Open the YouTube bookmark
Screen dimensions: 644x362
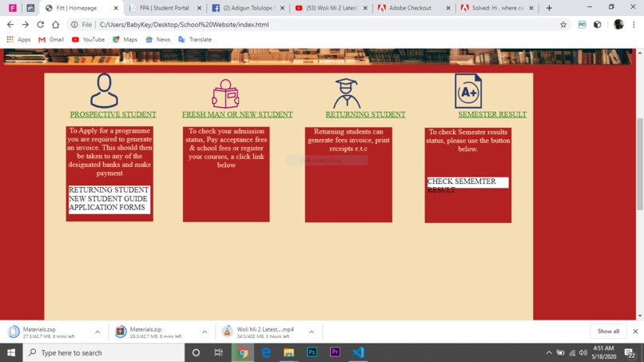point(88,39)
